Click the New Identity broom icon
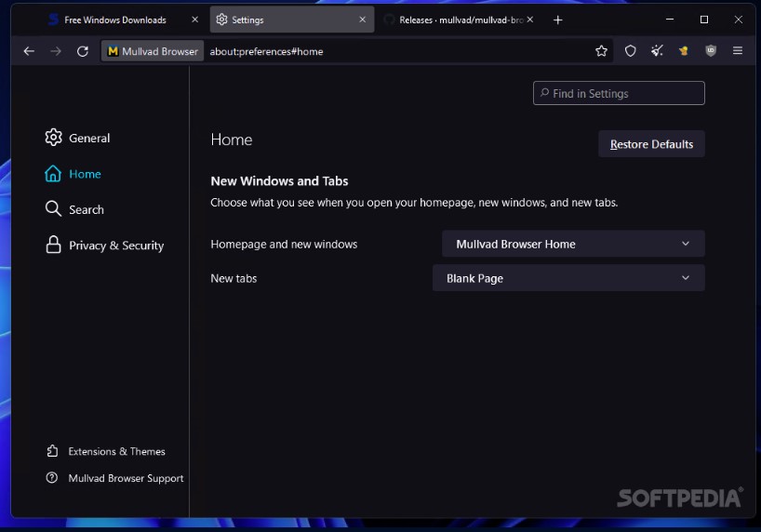 point(657,51)
